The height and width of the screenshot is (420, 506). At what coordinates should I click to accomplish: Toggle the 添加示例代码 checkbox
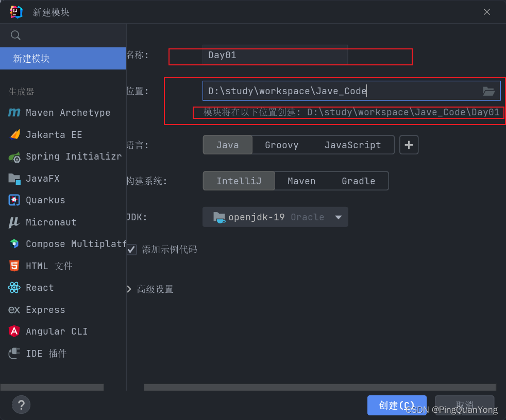pos(132,250)
